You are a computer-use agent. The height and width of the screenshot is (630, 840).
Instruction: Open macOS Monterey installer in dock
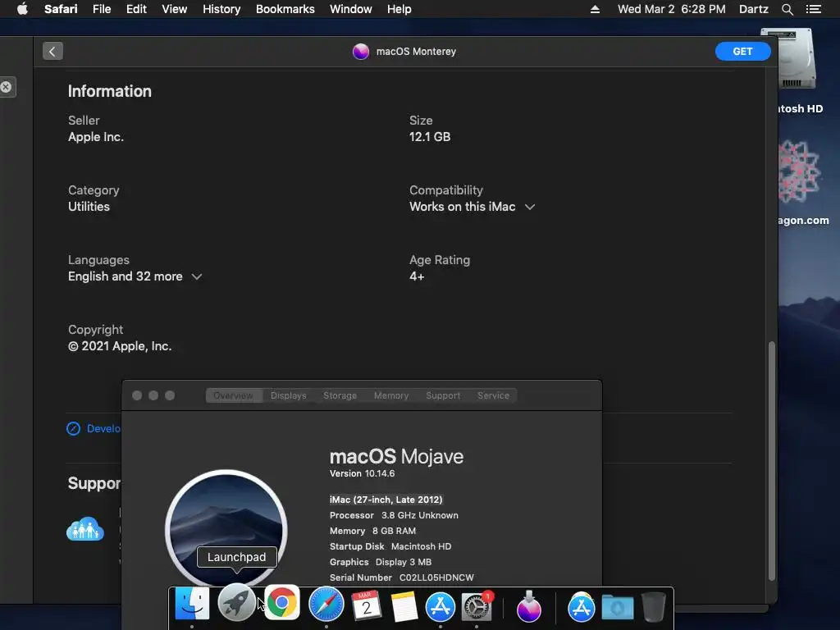click(529, 606)
